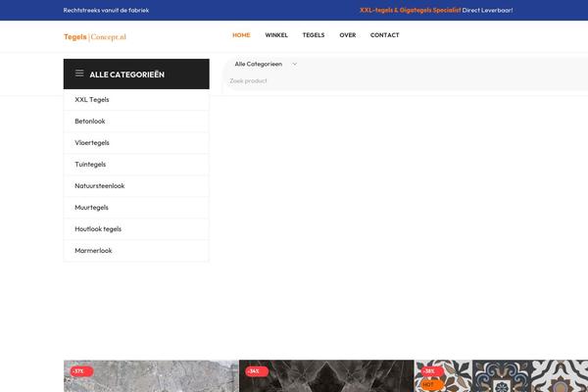The image size is (588, 392).
Task: Open the grey stone tile product thumbnail
Action: tap(151, 376)
